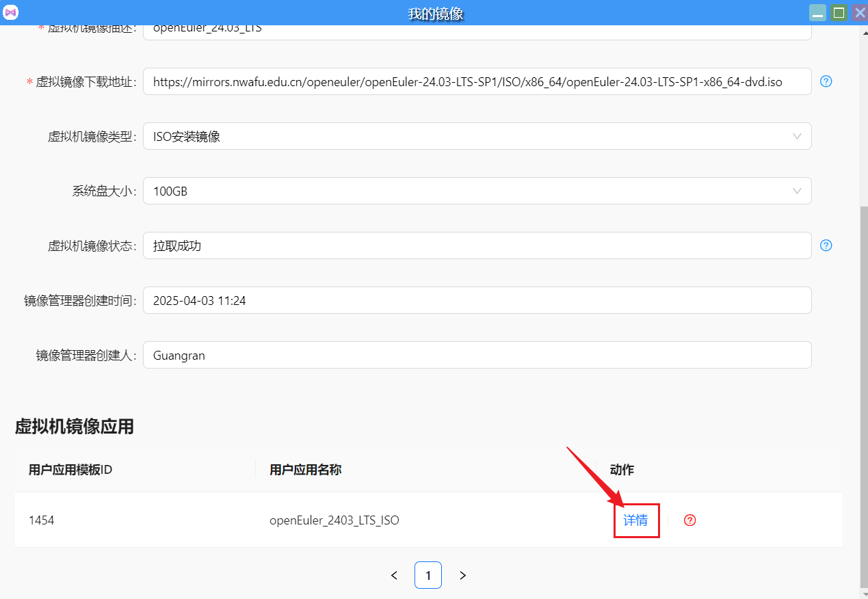Click app name cell openEuler_2403_LTS_ISO
The width and height of the screenshot is (868, 599).
click(334, 520)
